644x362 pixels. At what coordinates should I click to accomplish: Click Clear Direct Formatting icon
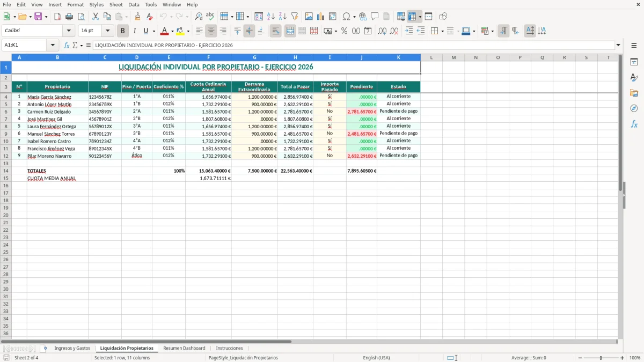[149, 17]
